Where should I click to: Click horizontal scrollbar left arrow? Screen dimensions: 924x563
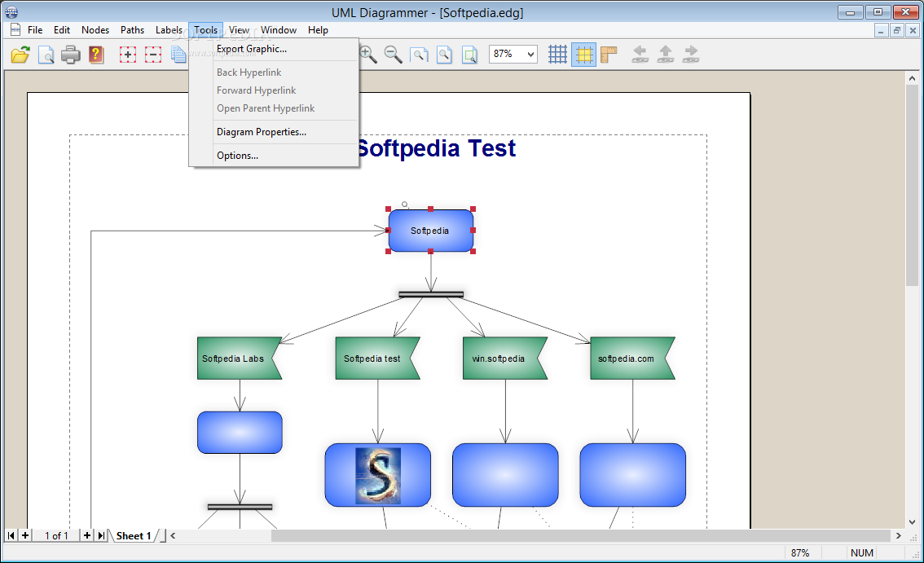(173, 535)
